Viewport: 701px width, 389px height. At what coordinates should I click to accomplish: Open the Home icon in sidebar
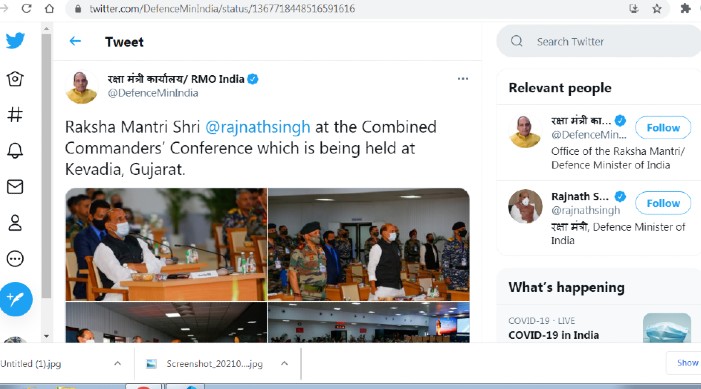tap(15, 79)
